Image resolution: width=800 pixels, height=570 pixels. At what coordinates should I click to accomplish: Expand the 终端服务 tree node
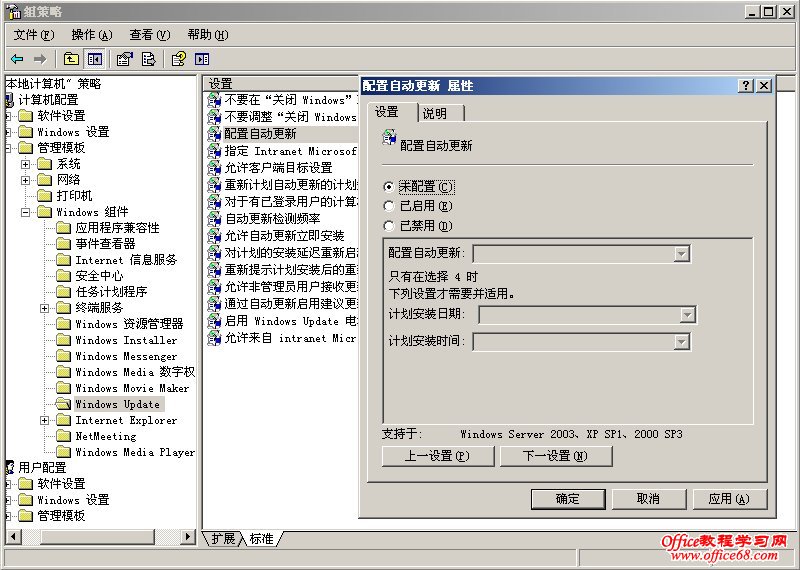click(x=44, y=308)
